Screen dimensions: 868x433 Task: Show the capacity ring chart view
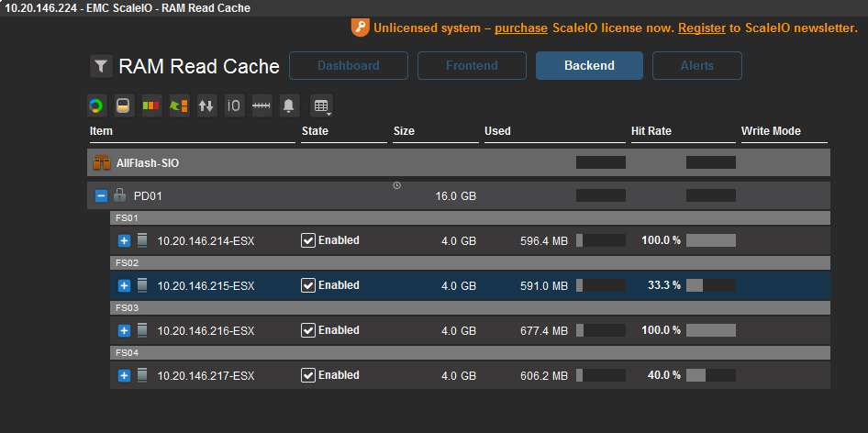point(97,105)
